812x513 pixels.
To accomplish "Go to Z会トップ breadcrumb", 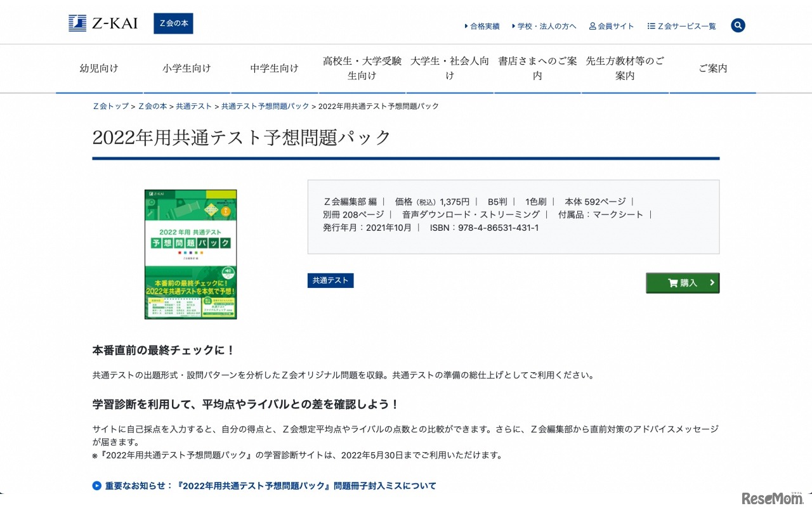I will click(x=111, y=106).
